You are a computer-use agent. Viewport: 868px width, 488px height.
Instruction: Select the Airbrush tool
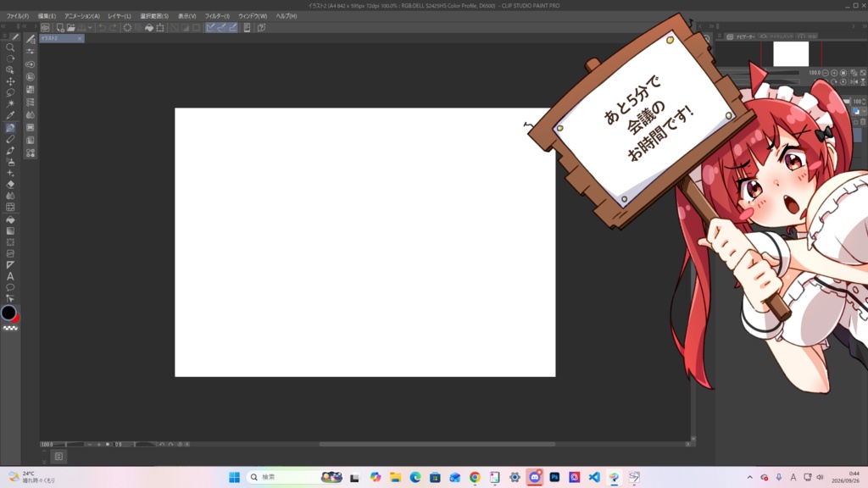click(x=10, y=162)
